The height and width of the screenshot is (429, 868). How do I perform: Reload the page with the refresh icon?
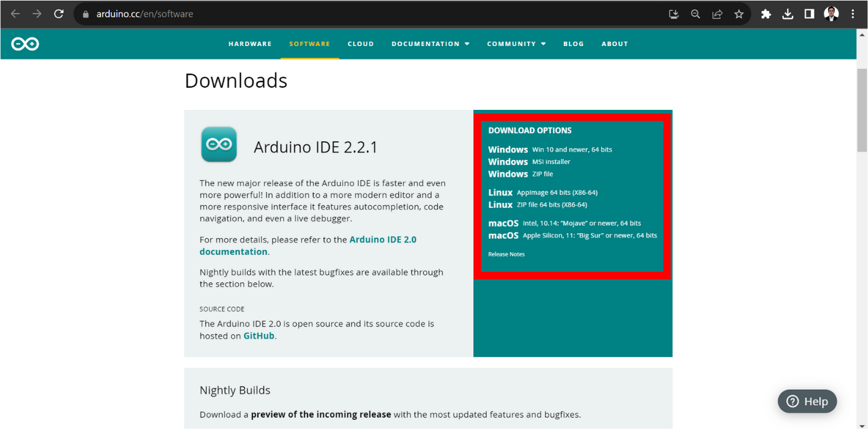[59, 14]
